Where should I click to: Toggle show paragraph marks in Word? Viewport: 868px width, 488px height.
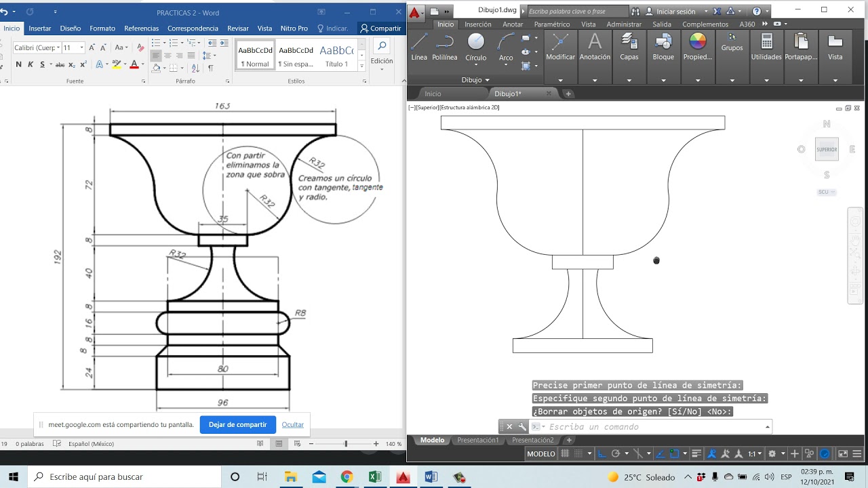[x=211, y=68]
